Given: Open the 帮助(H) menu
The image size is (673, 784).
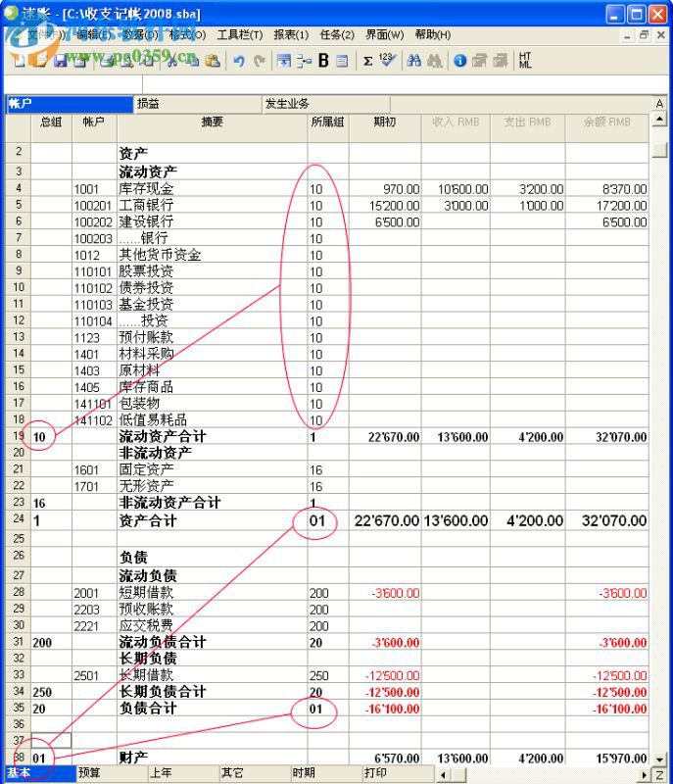Looking at the screenshot, I should 433,35.
